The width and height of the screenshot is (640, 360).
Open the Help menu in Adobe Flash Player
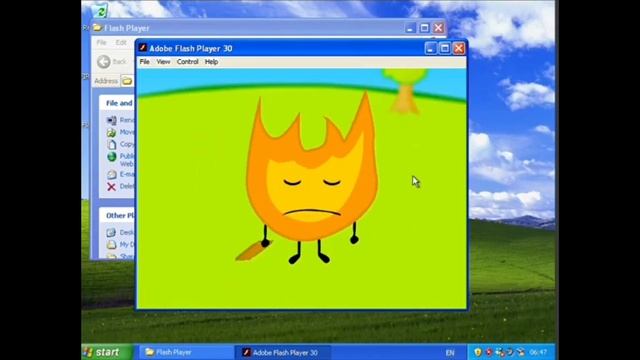[x=211, y=62]
